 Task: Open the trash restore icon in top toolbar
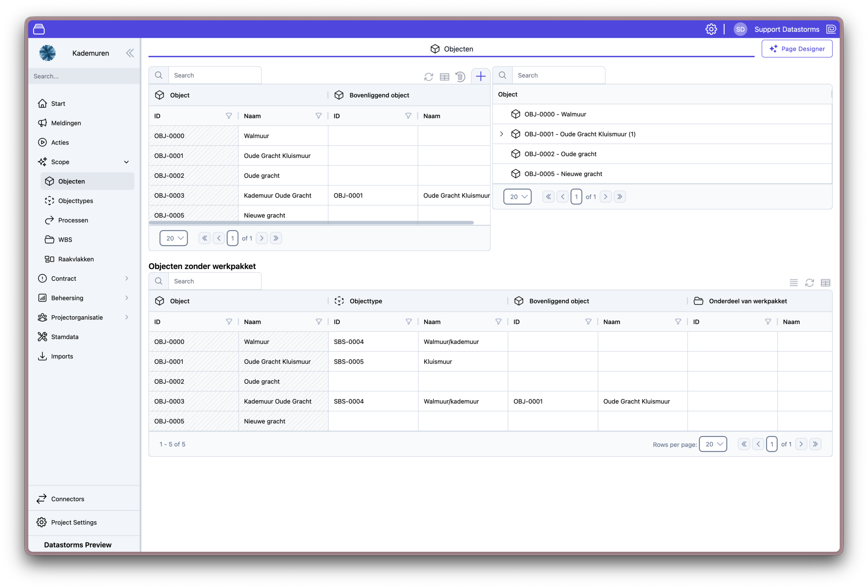[x=460, y=77]
